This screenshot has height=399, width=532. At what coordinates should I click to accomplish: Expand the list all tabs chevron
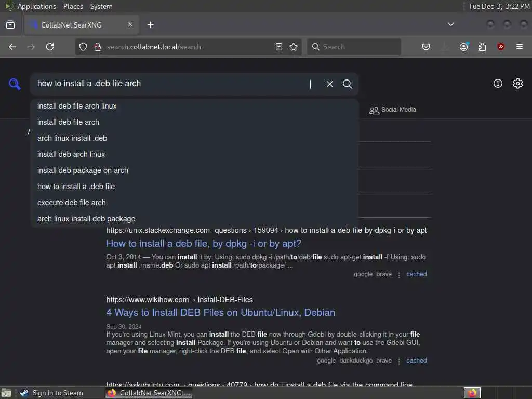(450, 24)
